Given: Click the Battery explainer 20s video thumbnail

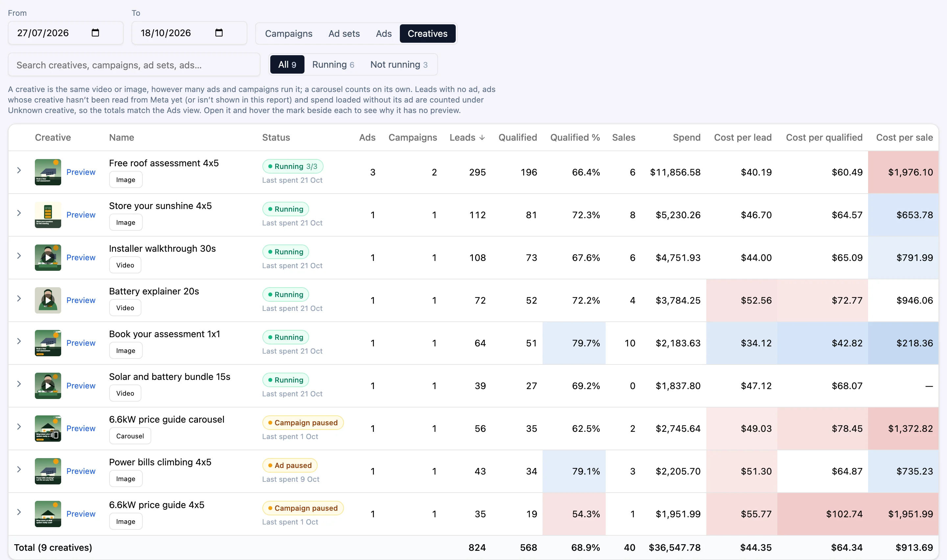Looking at the screenshot, I should coord(48,300).
